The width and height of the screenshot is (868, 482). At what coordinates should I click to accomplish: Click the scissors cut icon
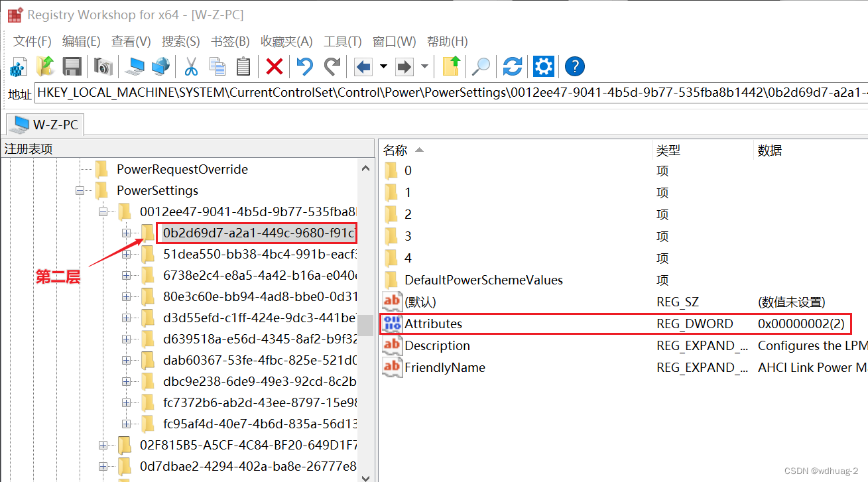click(191, 66)
